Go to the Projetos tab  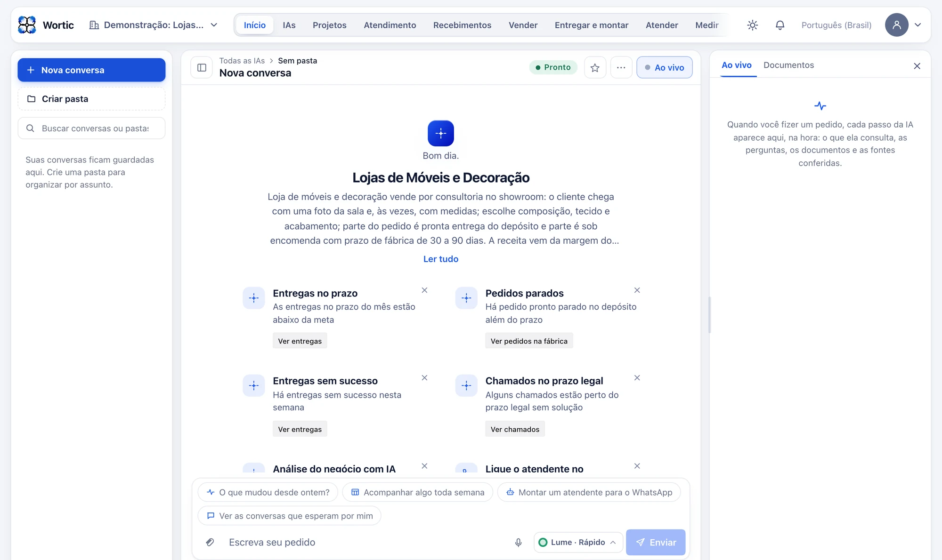click(x=329, y=25)
